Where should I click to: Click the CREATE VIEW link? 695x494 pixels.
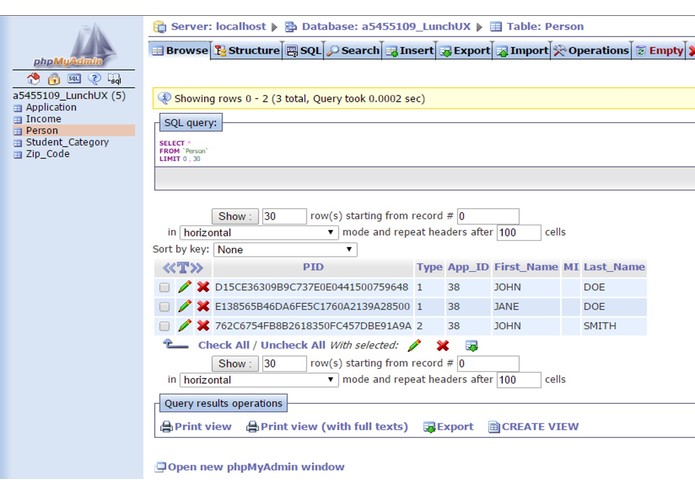[x=540, y=427]
